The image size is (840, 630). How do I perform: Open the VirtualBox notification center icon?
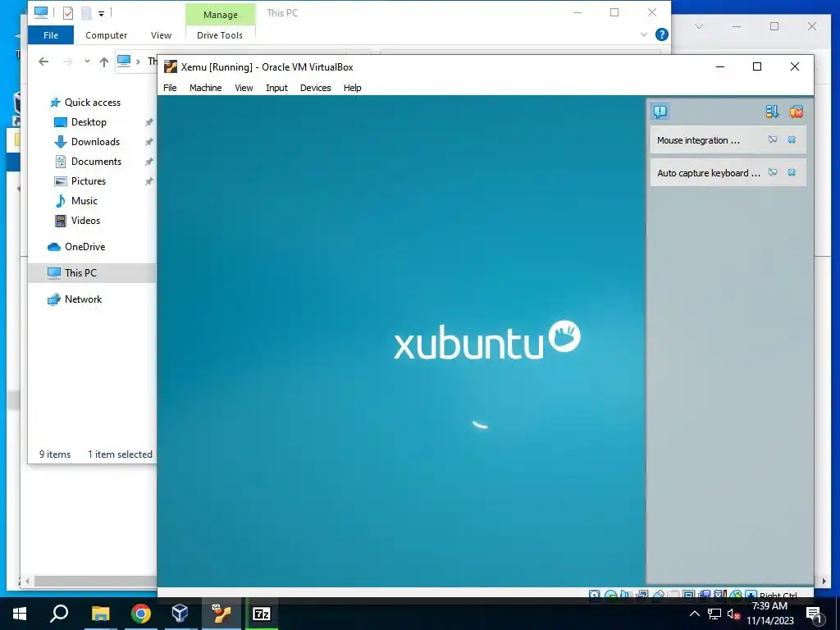click(x=660, y=112)
